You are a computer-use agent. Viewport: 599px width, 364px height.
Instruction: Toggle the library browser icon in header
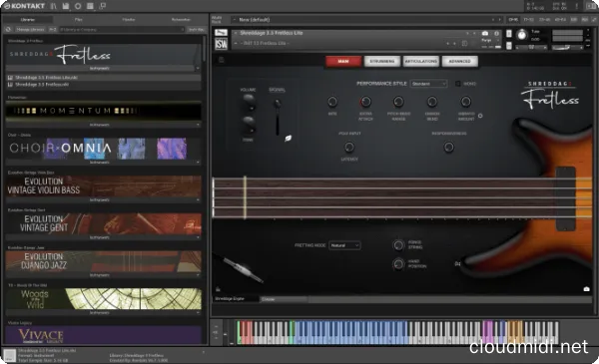[x=54, y=6]
